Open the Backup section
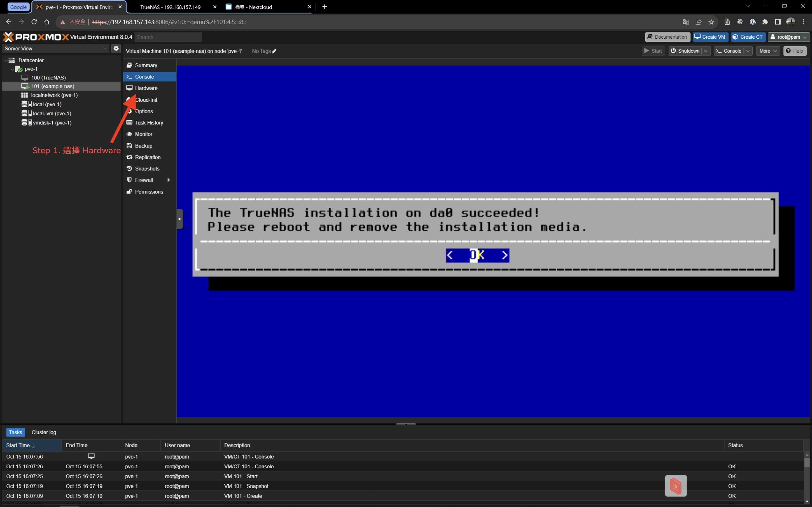 tap(143, 146)
